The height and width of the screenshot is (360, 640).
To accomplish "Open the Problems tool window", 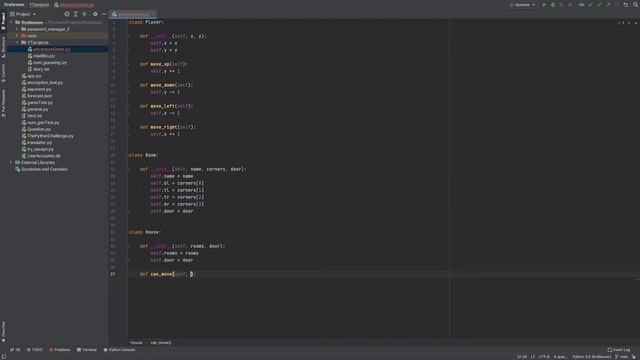I will pos(60,350).
